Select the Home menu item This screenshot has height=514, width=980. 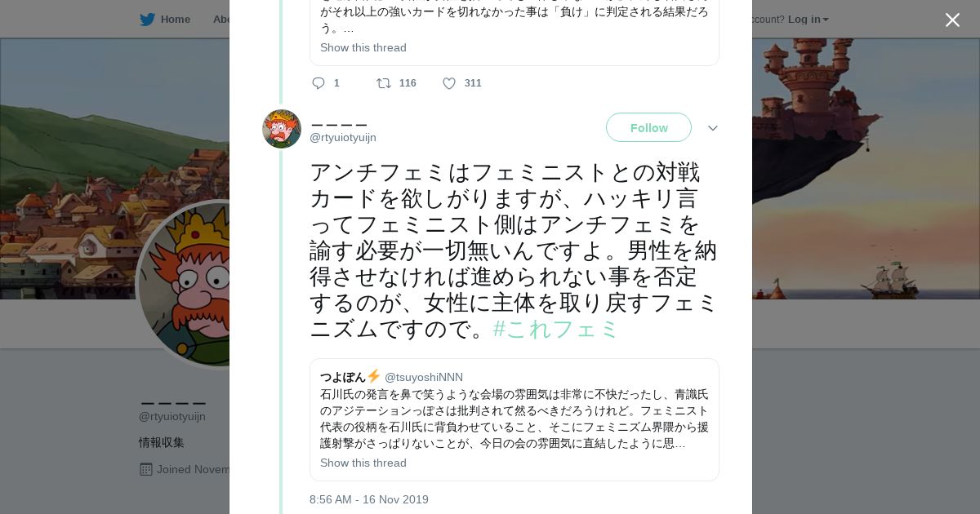coord(176,20)
